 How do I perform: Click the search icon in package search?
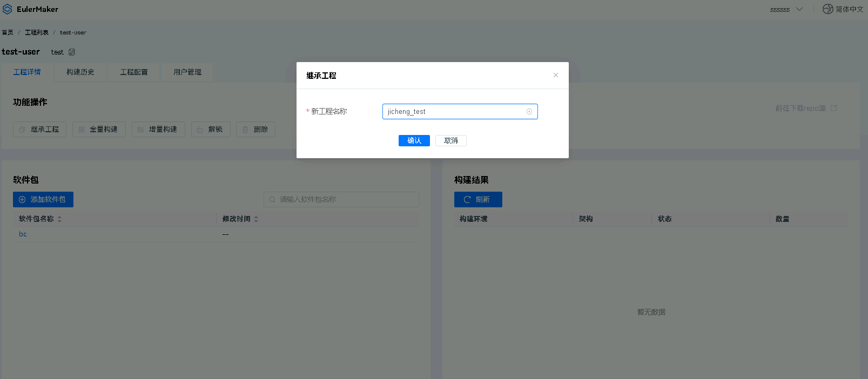[x=272, y=200]
